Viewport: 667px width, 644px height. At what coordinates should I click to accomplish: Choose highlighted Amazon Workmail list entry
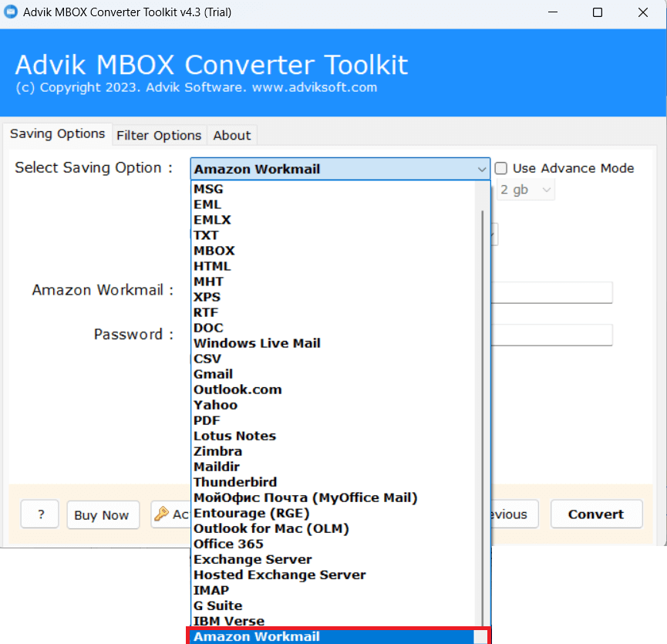tap(333, 637)
